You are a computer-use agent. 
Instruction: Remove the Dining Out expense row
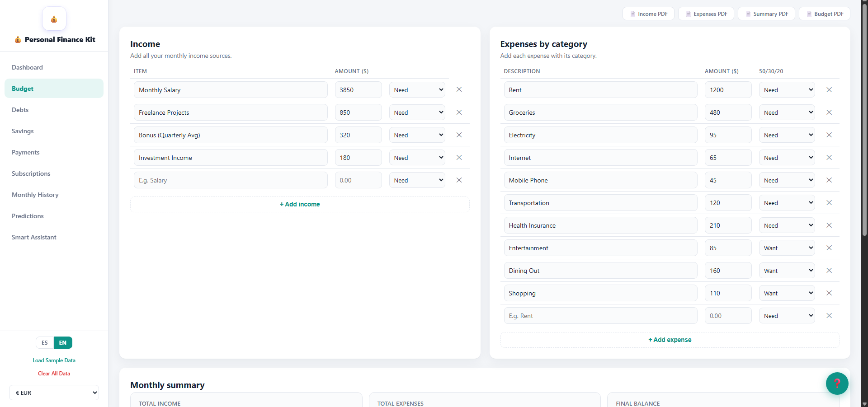[829, 270]
